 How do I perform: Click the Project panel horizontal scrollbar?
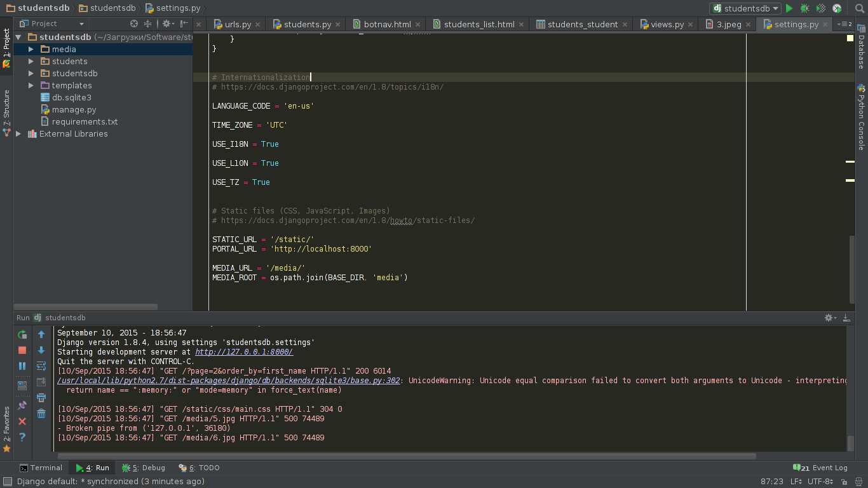[x=86, y=306]
